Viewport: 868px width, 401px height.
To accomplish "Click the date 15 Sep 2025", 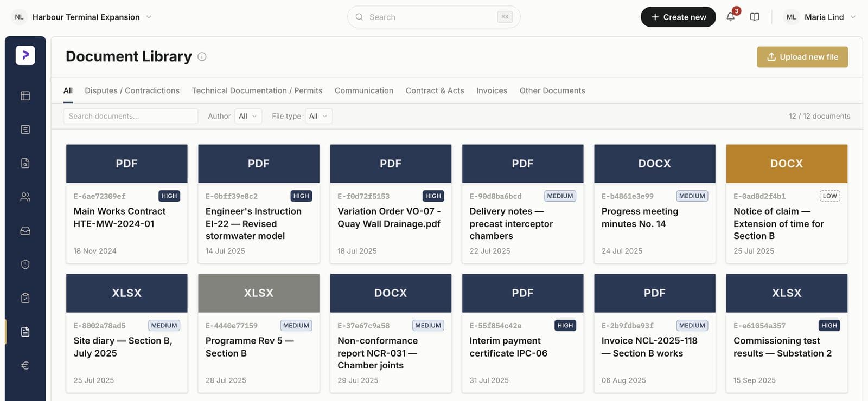I will (x=755, y=380).
